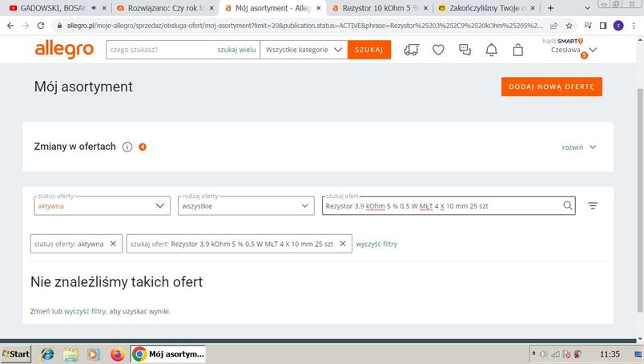The width and height of the screenshot is (644, 364).
Task: Open messages chat icon
Action: click(x=465, y=50)
